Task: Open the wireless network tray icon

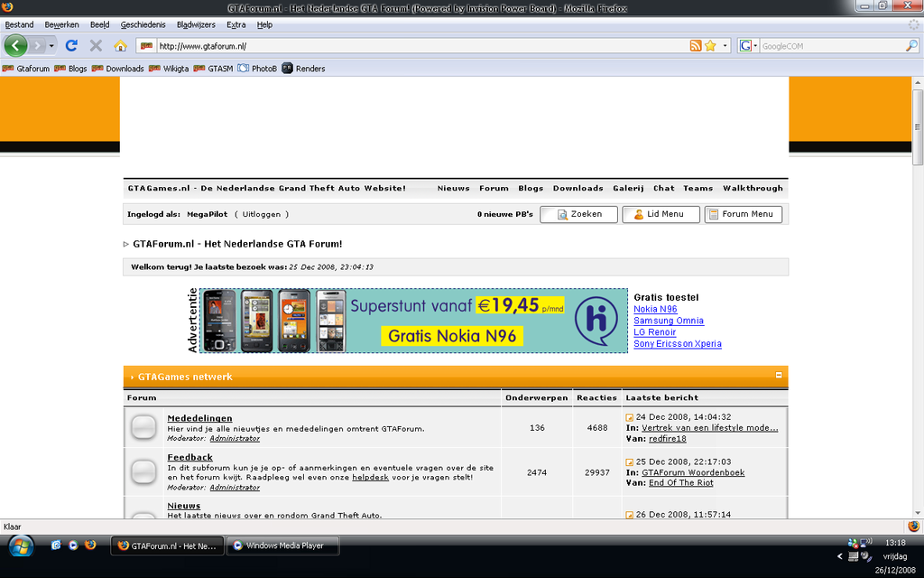Action: pos(865,543)
